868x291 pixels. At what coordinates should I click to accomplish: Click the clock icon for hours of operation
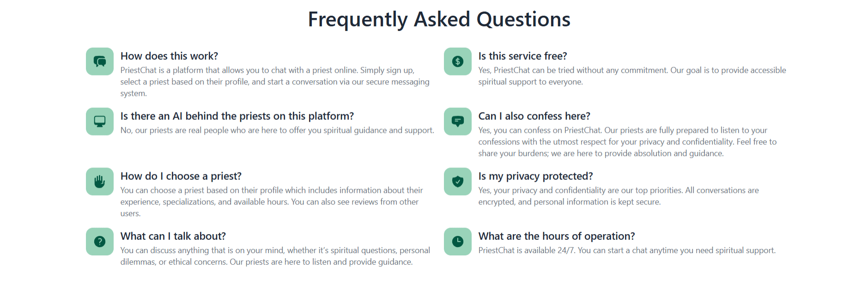point(457,241)
